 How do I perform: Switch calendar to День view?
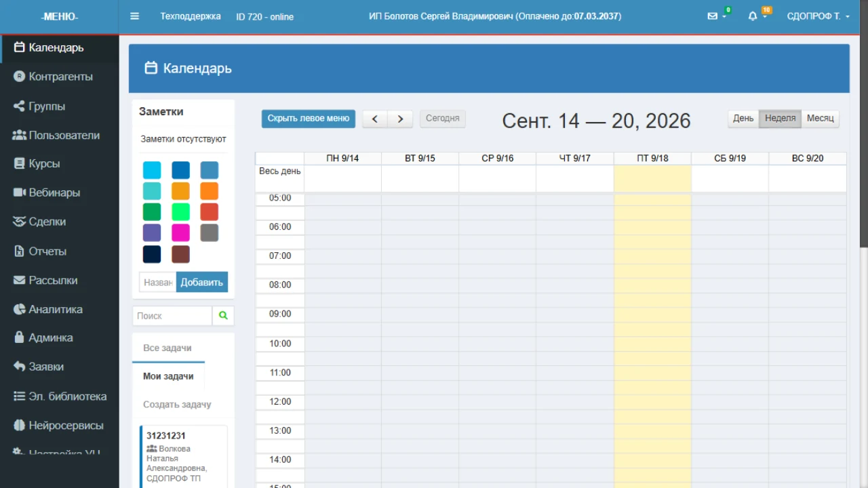click(x=743, y=118)
